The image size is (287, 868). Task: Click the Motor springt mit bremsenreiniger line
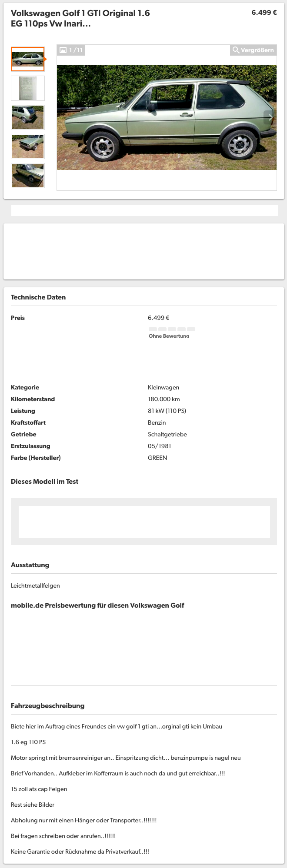(x=126, y=758)
